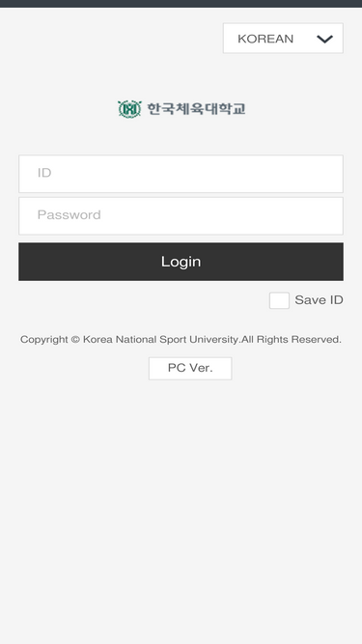Click the dark header bar at top
362x644 pixels.
(x=181, y=4)
